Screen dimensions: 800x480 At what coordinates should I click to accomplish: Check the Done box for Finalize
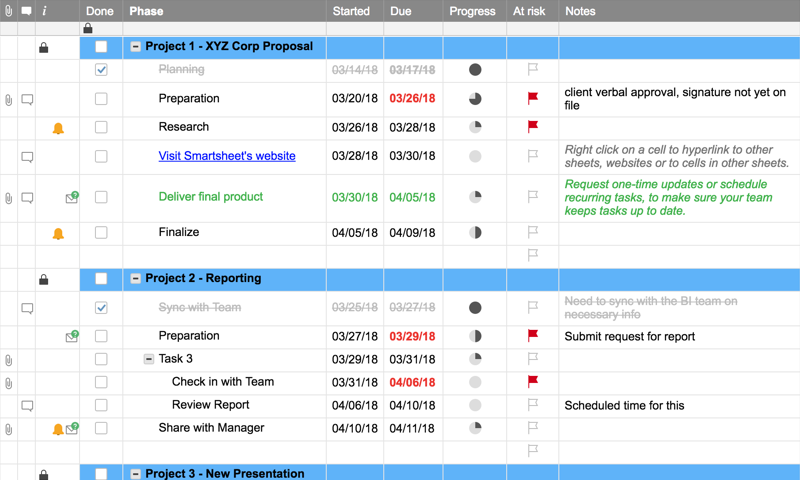point(101,232)
